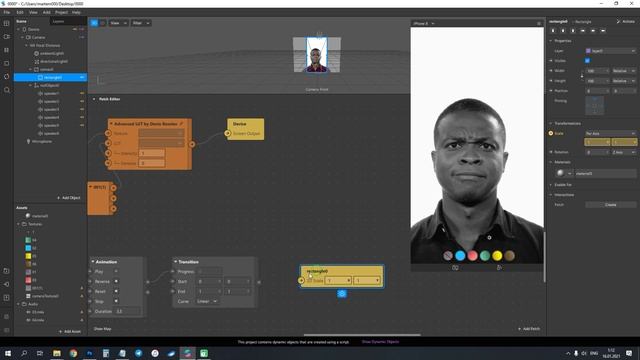640x360 pixels.
Task: Click the add library icon in left sidebar
Action: (x=7, y=298)
